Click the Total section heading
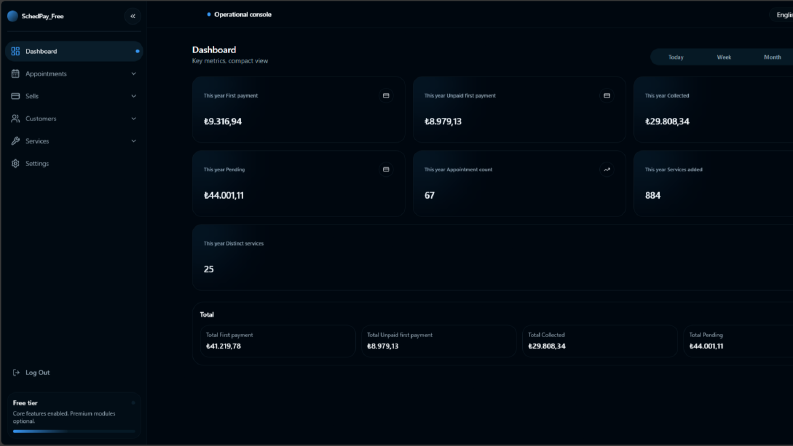 point(207,315)
